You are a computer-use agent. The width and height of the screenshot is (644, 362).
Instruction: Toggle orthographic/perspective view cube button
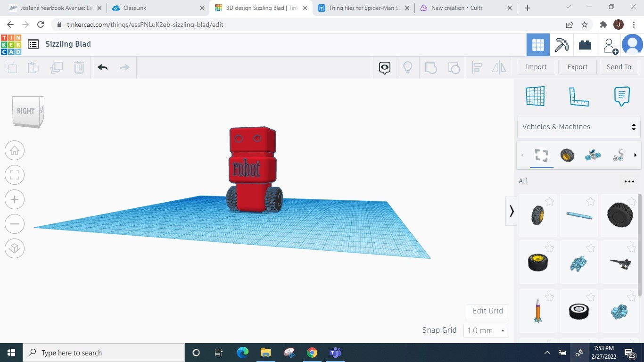click(x=15, y=248)
